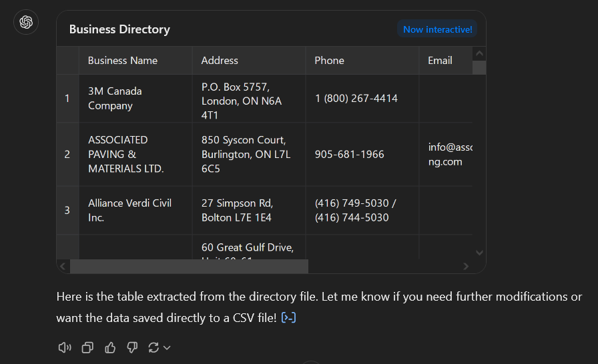The height and width of the screenshot is (364, 598).
Task: Click the Business Directory table title
Action: 119,29
